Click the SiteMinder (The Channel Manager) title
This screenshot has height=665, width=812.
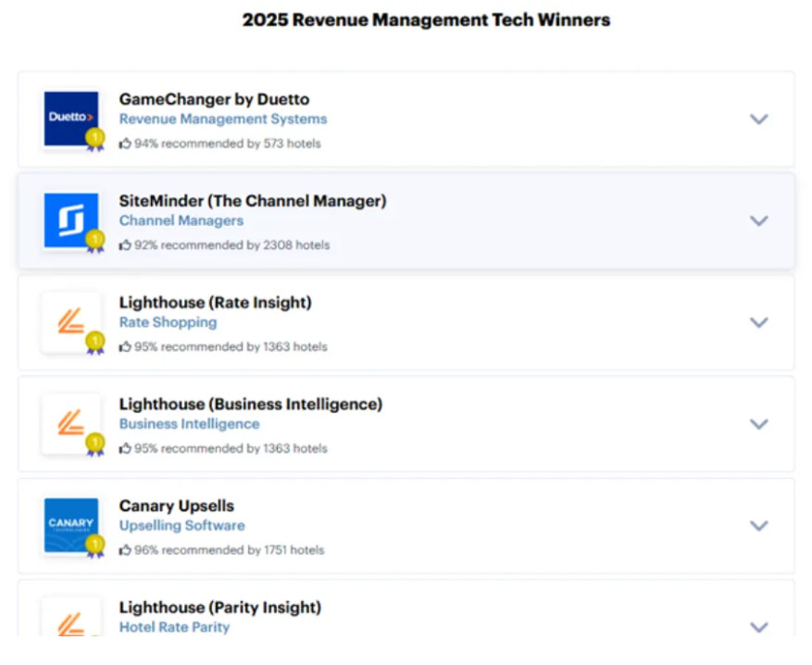click(253, 201)
